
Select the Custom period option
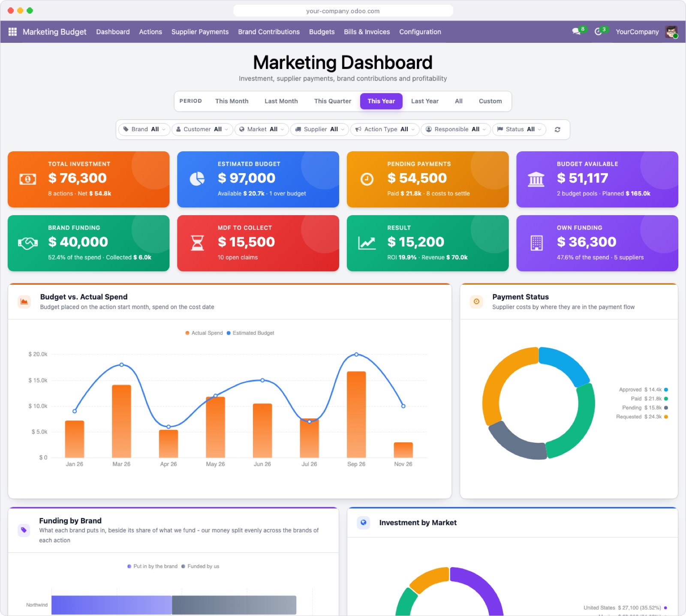click(x=490, y=101)
